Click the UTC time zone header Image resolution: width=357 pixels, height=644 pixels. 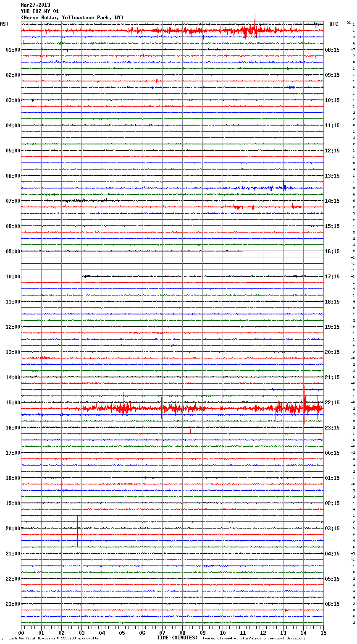(x=334, y=24)
